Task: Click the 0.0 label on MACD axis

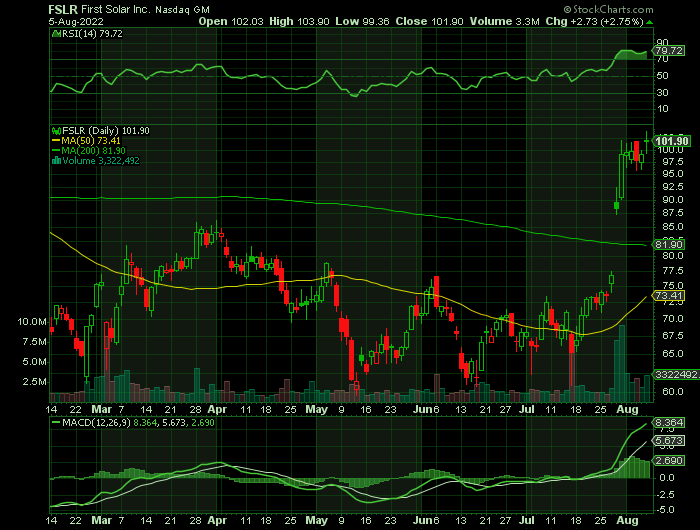Action: (667, 478)
